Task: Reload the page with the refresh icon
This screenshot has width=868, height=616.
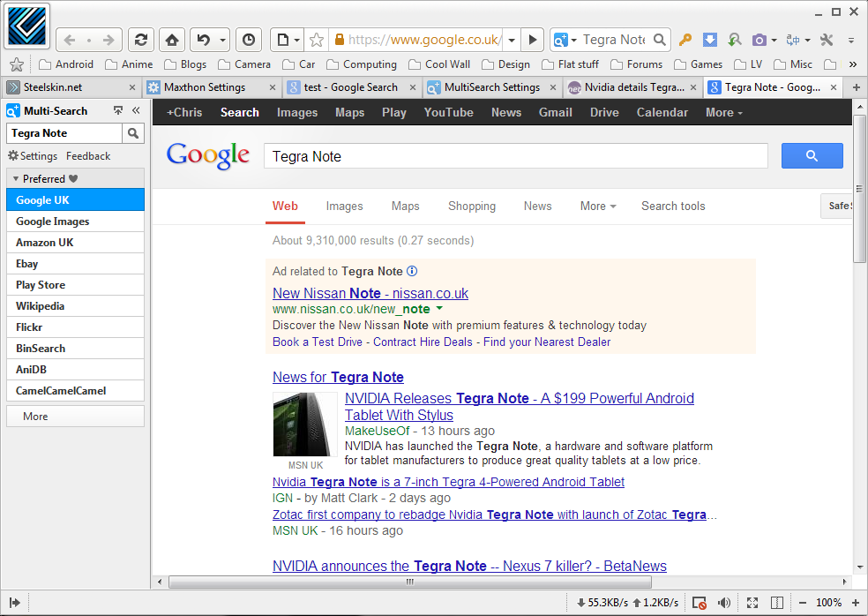Action: pos(140,40)
